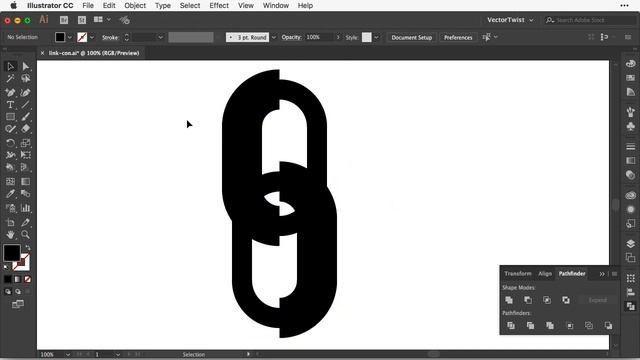The image size is (640, 360).
Task: Reset default fill and stroke
Action: tap(6, 267)
